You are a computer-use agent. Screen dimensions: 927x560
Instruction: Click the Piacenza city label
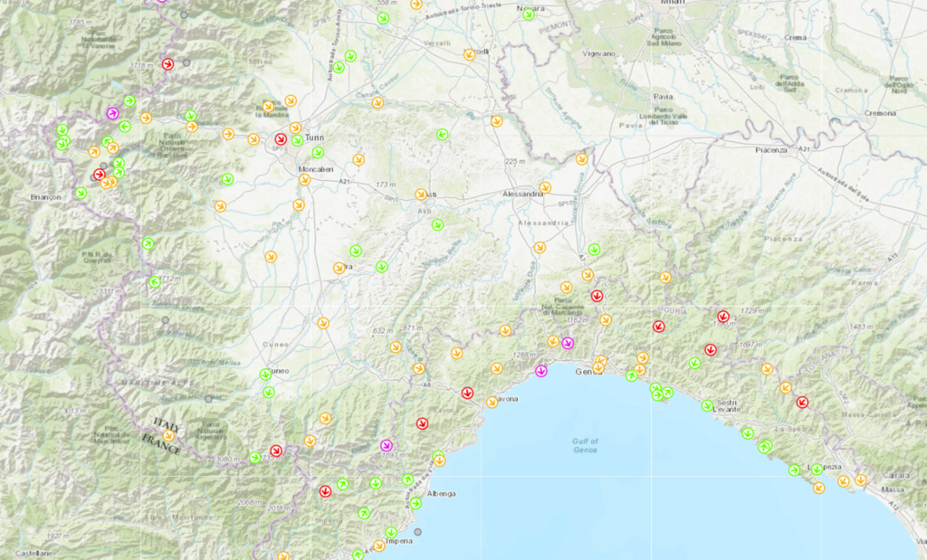[x=770, y=150]
